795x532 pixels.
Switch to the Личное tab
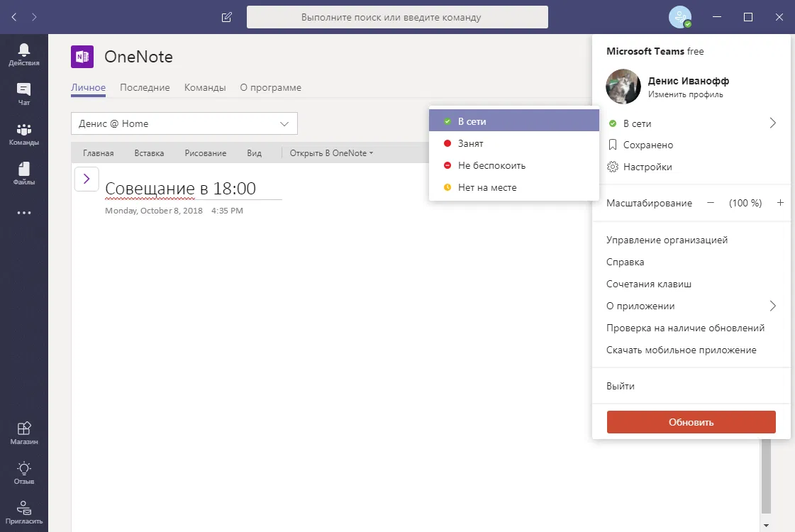[88, 87]
